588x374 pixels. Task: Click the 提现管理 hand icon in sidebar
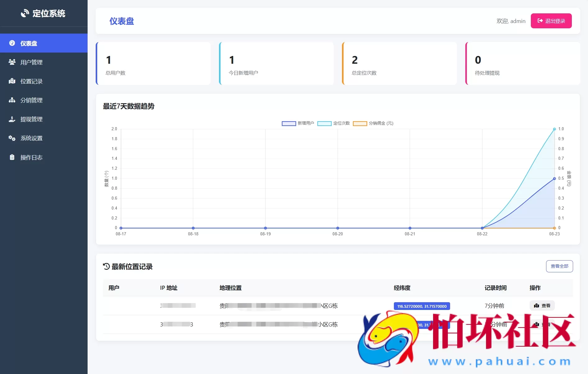pos(12,119)
